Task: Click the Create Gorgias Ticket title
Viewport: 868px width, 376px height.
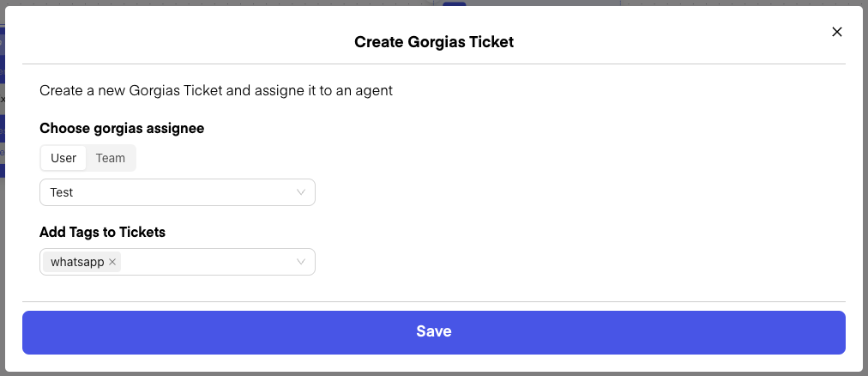Action: pyautogui.click(x=434, y=41)
